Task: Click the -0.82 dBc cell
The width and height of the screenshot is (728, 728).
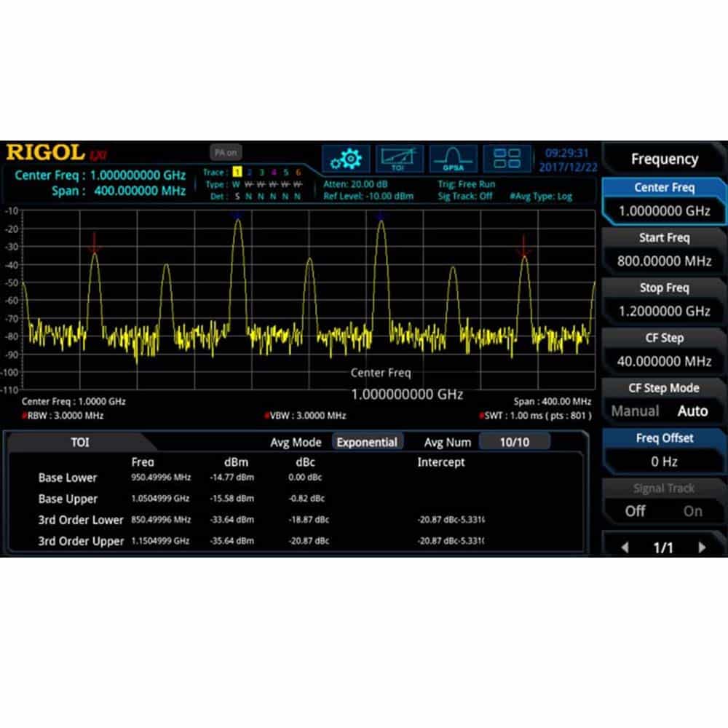Action: (306, 499)
